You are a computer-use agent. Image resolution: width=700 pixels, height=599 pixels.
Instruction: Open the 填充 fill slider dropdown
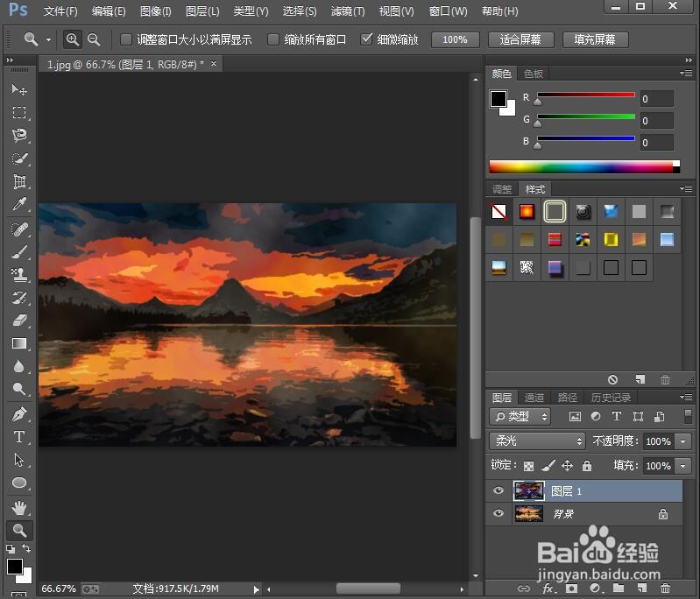tap(682, 466)
